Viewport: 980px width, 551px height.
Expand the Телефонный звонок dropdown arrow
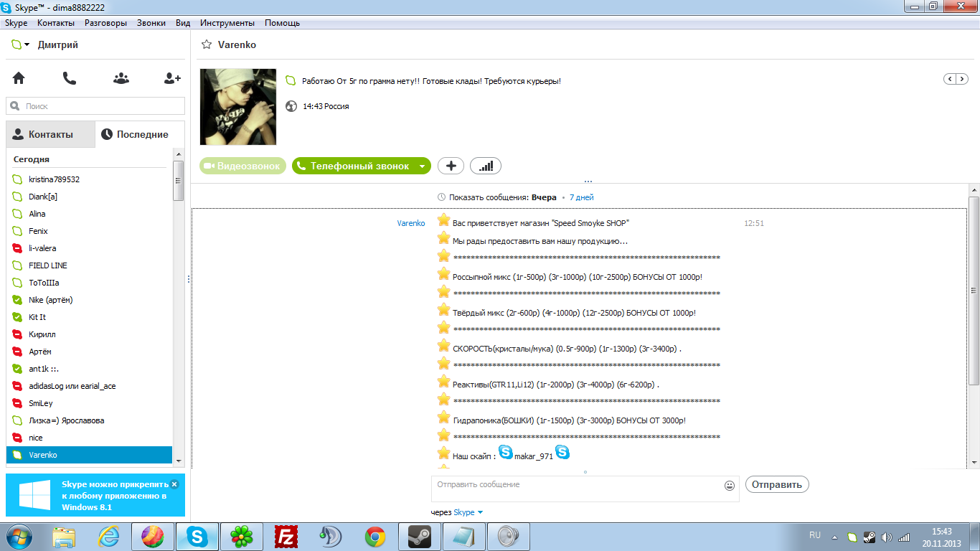click(x=422, y=166)
